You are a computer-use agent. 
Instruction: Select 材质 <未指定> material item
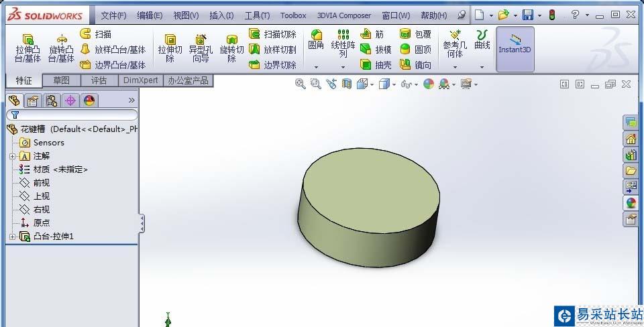[54, 170]
